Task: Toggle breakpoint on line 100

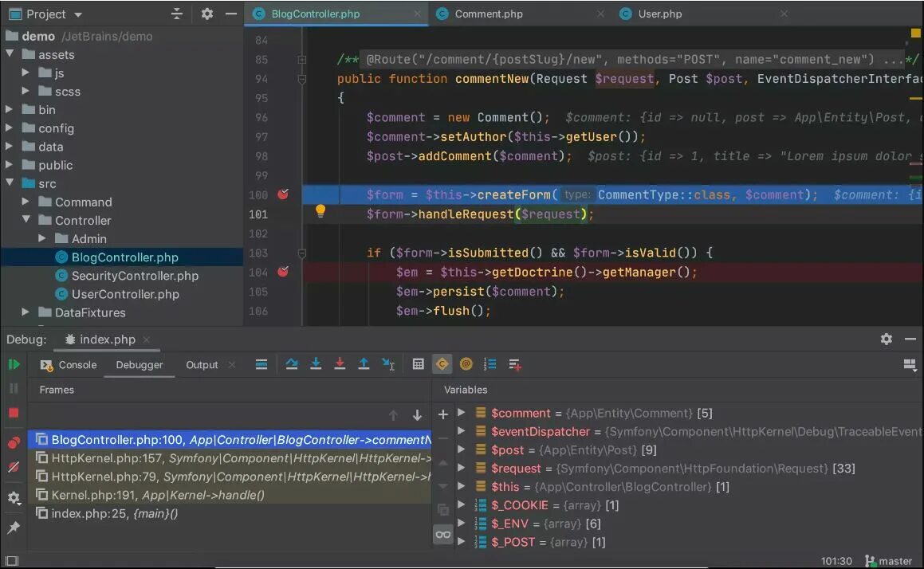Action: pos(284,194)
